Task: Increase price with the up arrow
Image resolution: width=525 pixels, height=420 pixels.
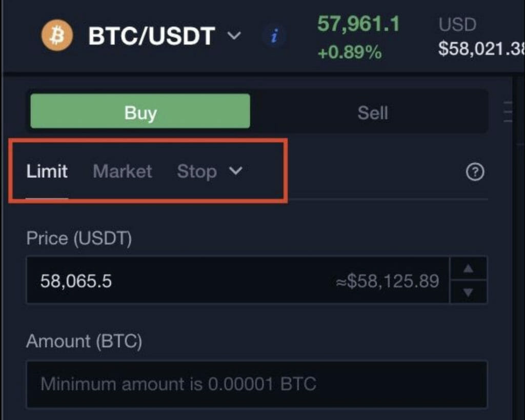Action: [x=468, y=268]
